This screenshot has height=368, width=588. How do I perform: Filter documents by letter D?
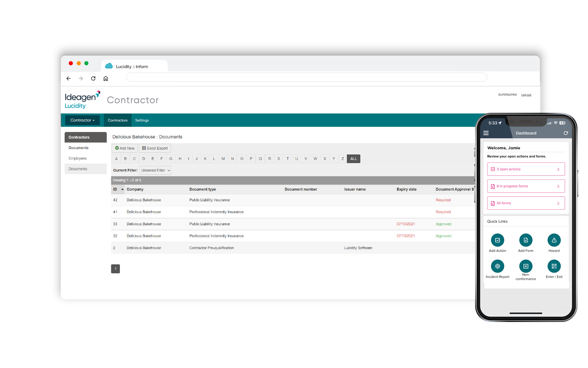143,159
